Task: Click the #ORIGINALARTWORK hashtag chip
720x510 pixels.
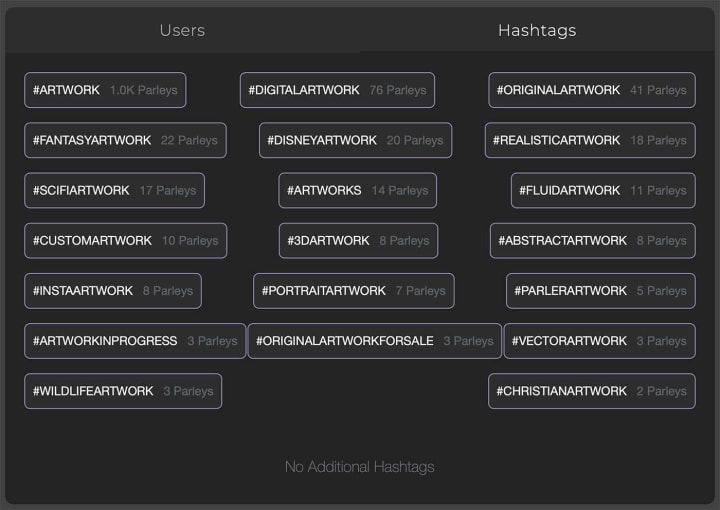Action: [591, 90]
